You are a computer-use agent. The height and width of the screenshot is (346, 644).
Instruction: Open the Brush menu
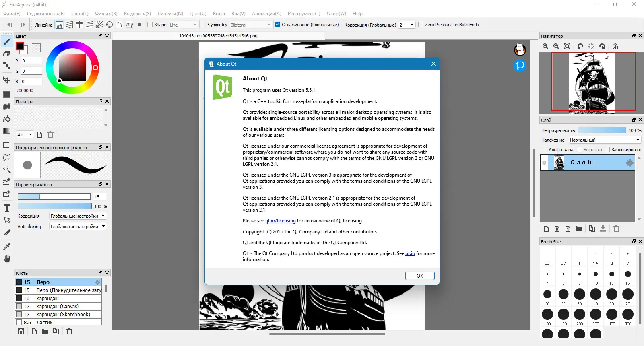[219, 14]
